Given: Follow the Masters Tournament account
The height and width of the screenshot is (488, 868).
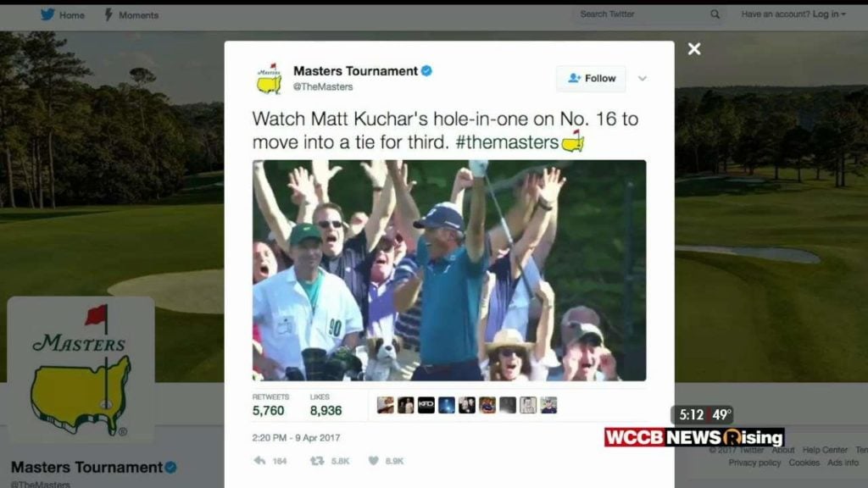Looking at the screenshot, I should coord(591,79).
